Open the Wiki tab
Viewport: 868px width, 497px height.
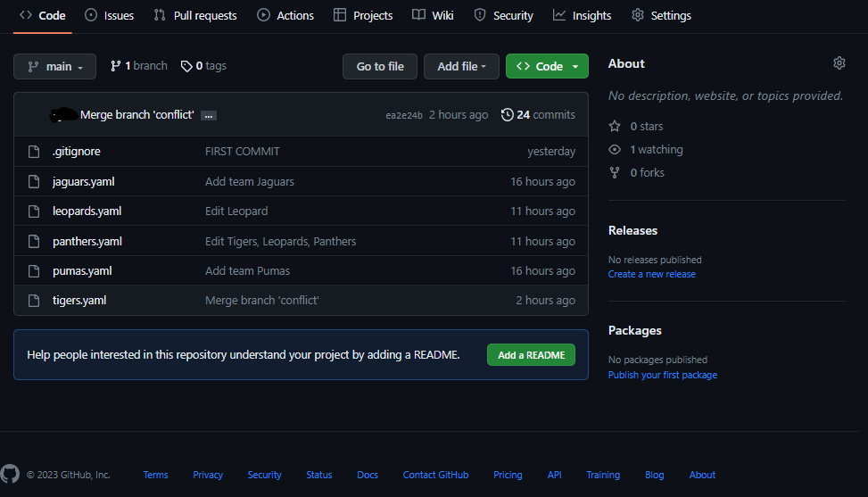coord(433,15)
